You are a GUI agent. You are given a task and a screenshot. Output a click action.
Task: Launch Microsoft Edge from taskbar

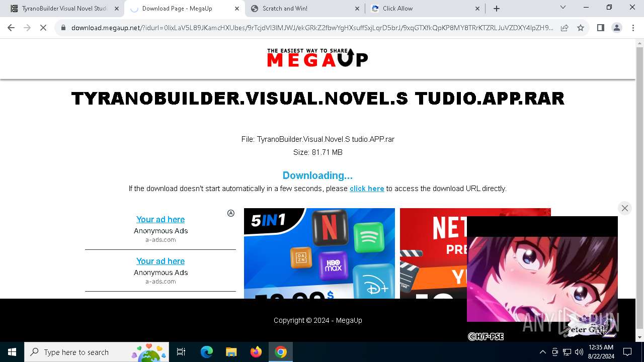coord(207,352)
